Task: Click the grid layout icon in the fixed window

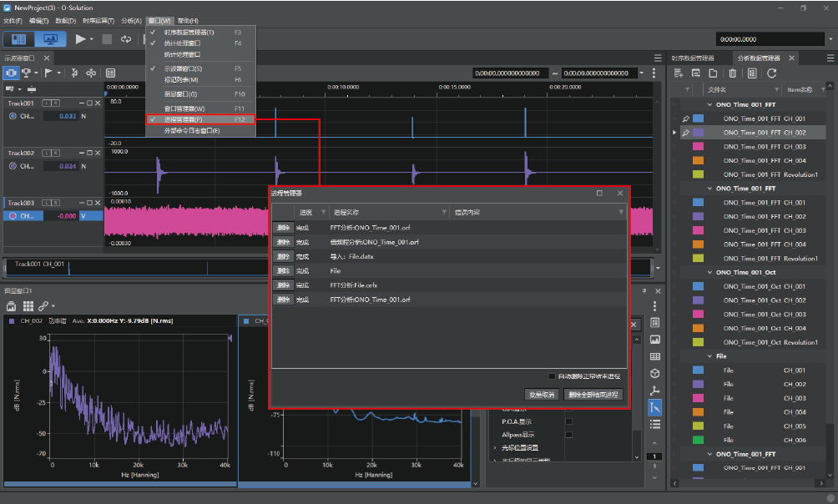Action: [28, 305]
